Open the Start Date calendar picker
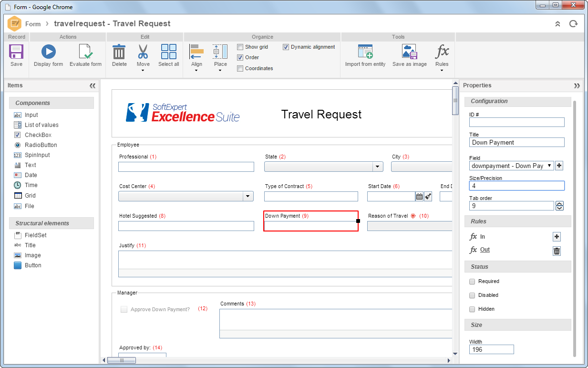 419,197
